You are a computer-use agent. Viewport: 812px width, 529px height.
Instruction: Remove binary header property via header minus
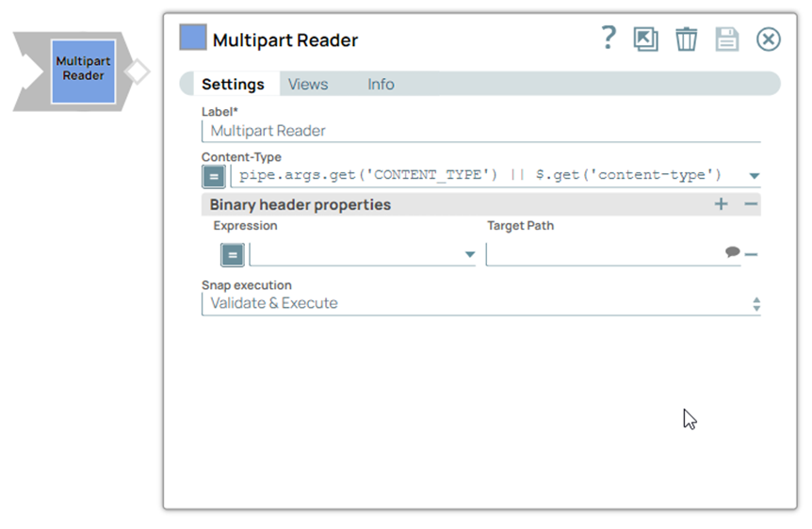coord(751,204)
